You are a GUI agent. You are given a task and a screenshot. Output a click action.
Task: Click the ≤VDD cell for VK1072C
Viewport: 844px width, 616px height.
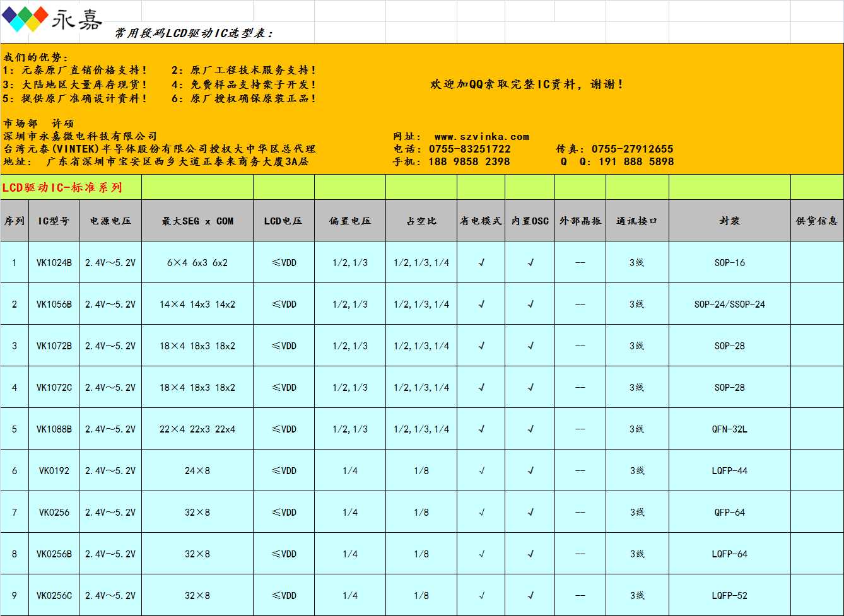click(x=283, y=387)
